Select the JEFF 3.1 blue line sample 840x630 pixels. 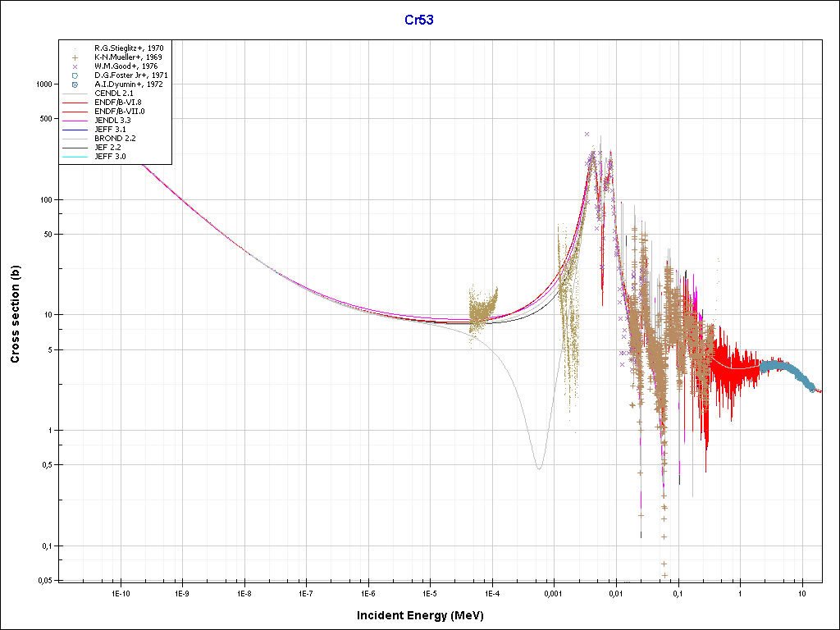(x=75, y=130)
